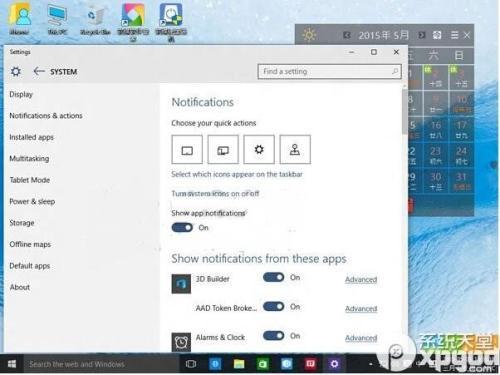Open Power & sleep settings

pyautogui.click(x=32, y=201)
